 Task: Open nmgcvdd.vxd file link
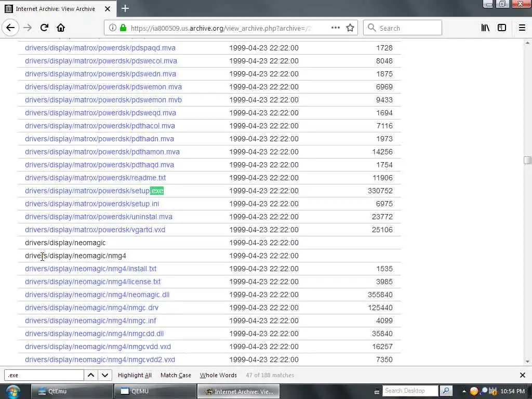(x=98, y=347)
